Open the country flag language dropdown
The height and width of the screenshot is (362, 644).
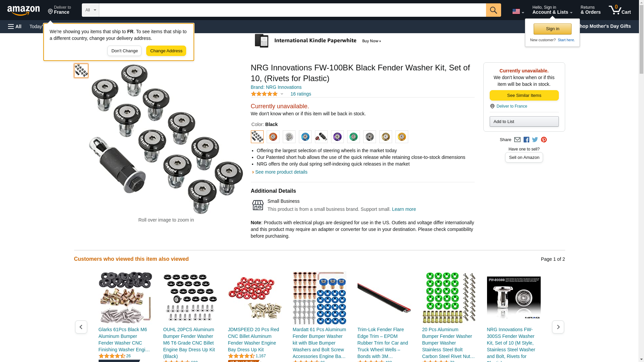pos(518,11)
